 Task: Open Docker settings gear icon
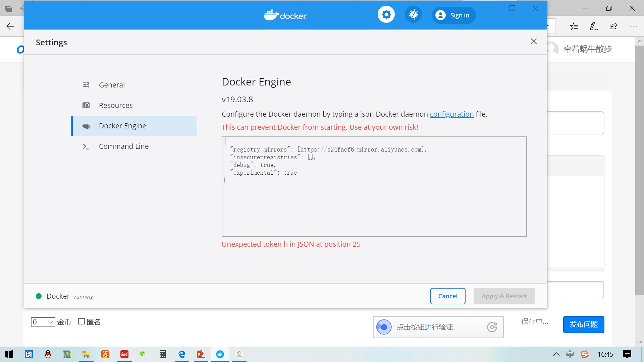[386, 15]
